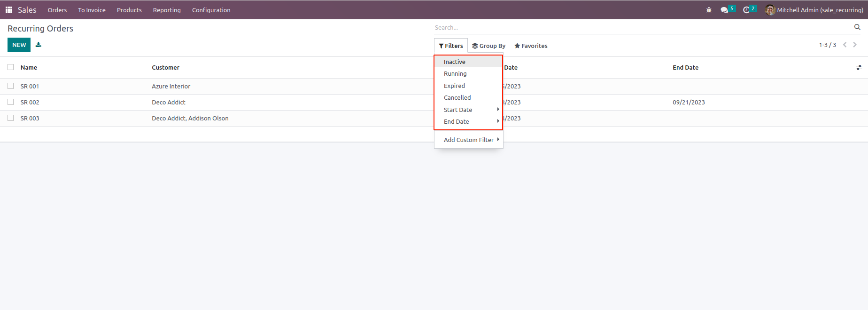Check the SR 003 row checkbox
This screenshot has height=310, width=868.
pyautogui.click(x=10, y=118)
